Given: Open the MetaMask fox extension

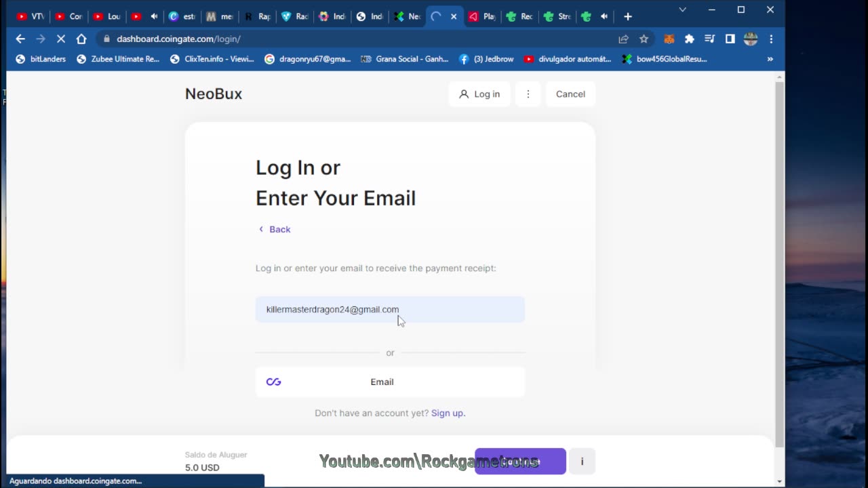Looking at the screenshot, I should coord(669,39).
